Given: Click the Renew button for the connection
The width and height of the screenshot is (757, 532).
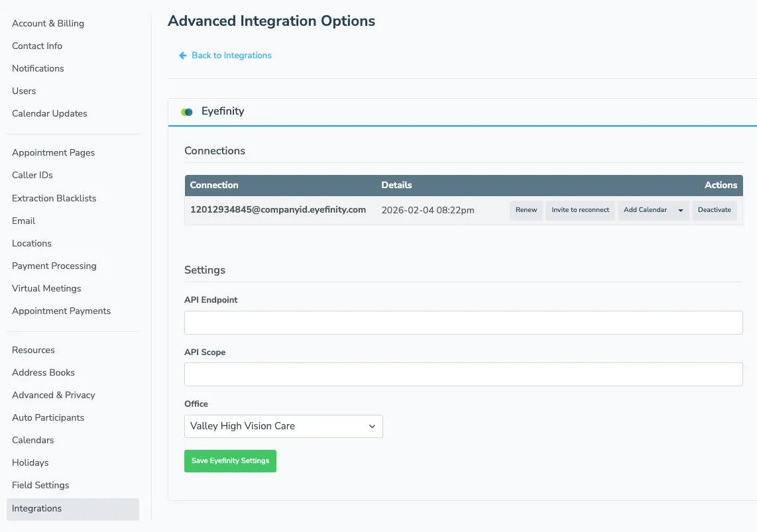Looking at the screenshot, I should [x=526, y=210].
